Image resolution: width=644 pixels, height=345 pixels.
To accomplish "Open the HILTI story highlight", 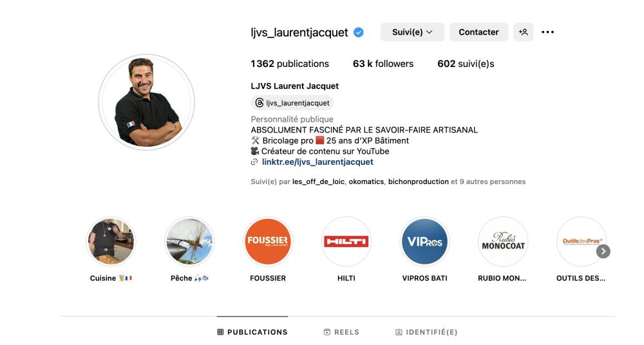I will [346, 241].
